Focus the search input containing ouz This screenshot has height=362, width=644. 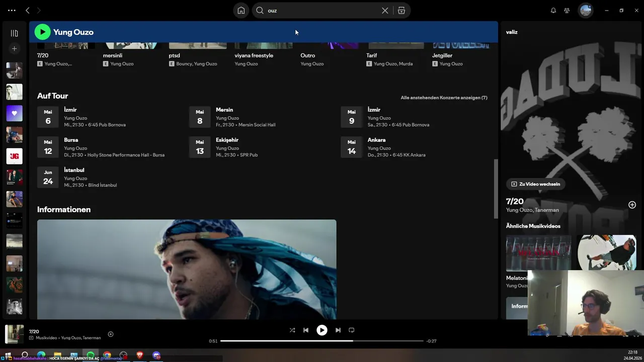click(322, 10)
